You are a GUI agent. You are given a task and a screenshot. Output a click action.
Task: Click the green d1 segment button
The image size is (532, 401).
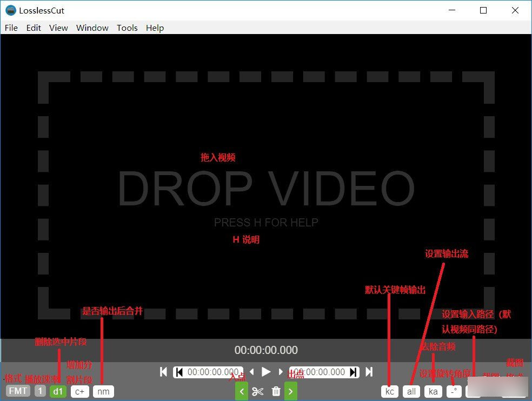pos(58,391)
